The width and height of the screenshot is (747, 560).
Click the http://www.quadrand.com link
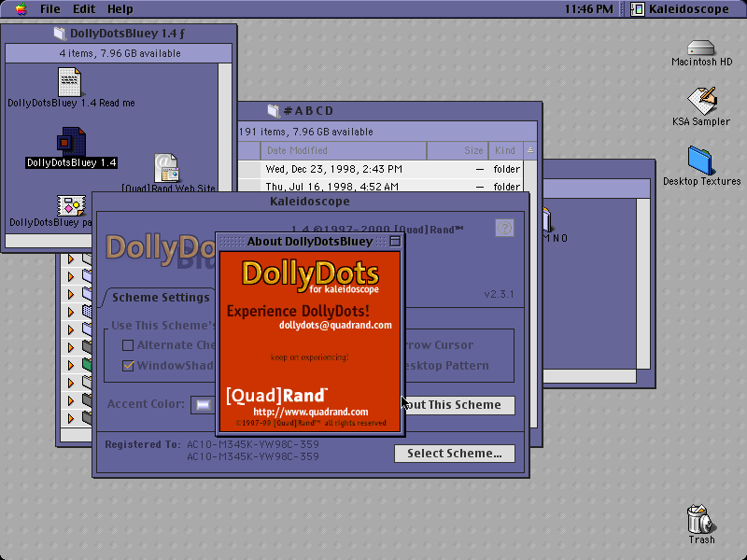(x=311, y=412)
